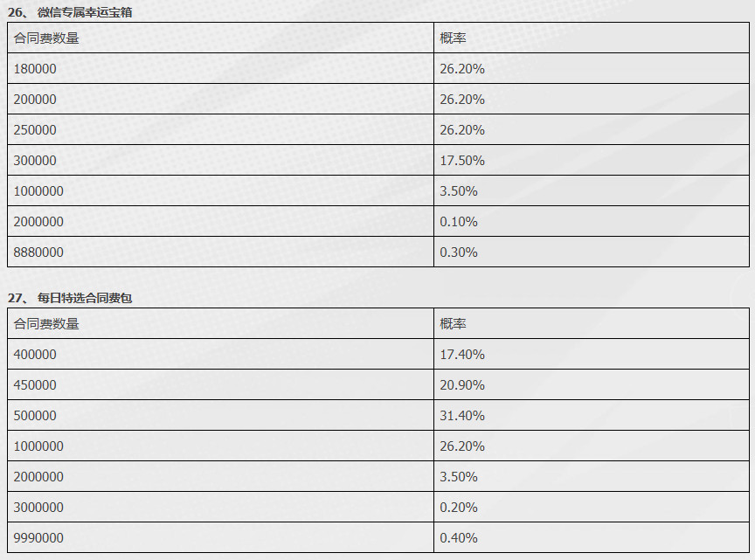
Task: Click the 每日特选合同费包 section heading
Action: tap(70, 298)
